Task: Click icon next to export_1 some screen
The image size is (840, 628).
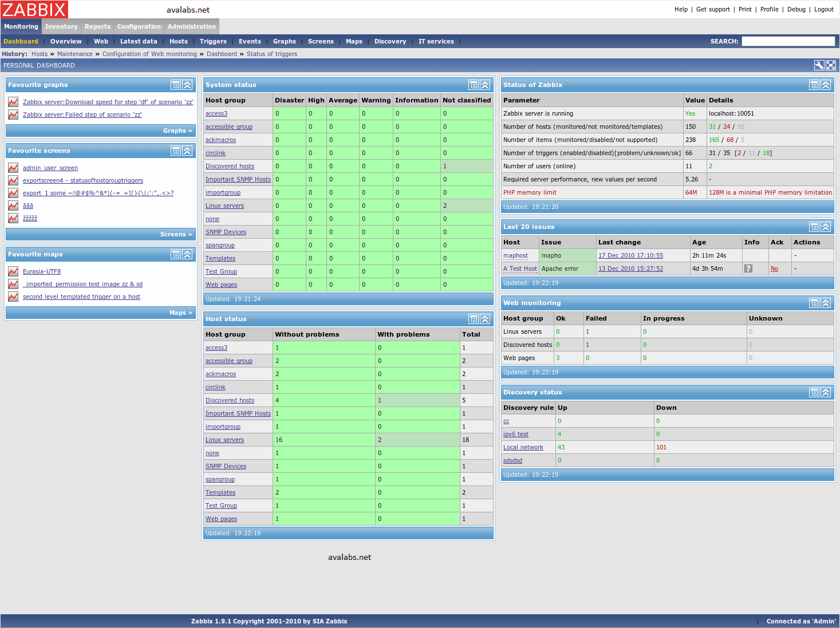Action: point(13,193)
